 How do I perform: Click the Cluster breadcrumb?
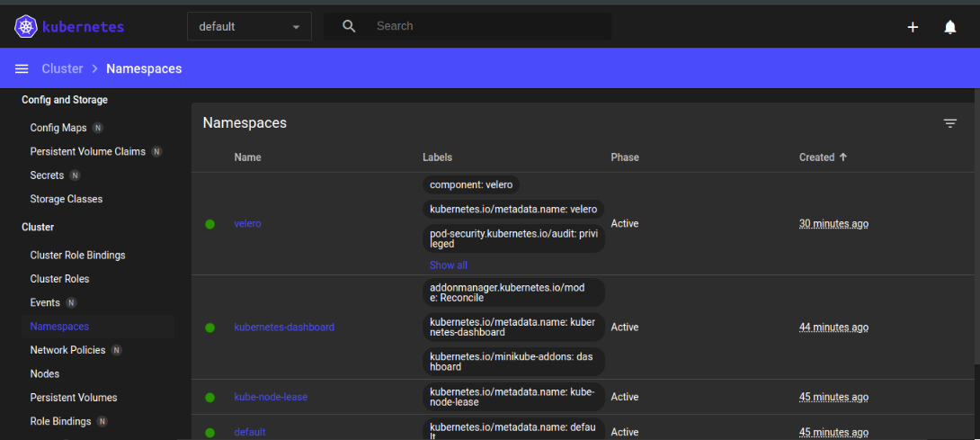coord(62,69)
